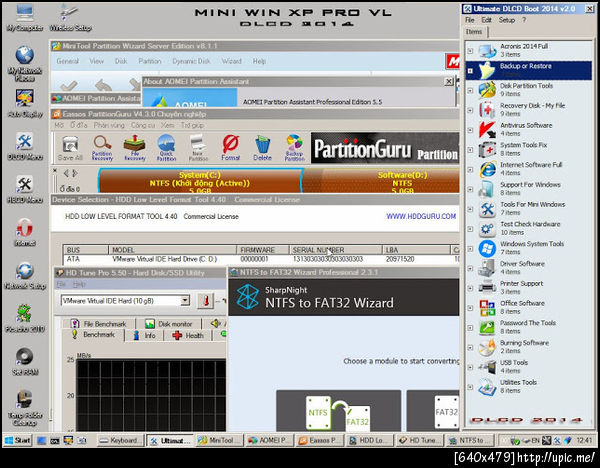Open Edit menu in Ultimate DLCD Boot
The width and height of the screenshot is (600, 468).
click(486, 20)
